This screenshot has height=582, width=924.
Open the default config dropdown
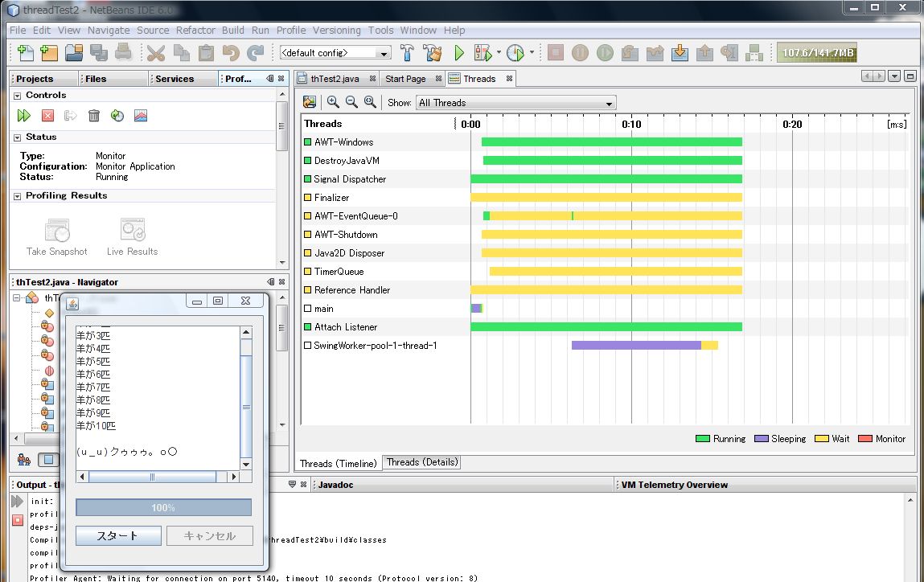pyautogui.click(x=335, y=53)
